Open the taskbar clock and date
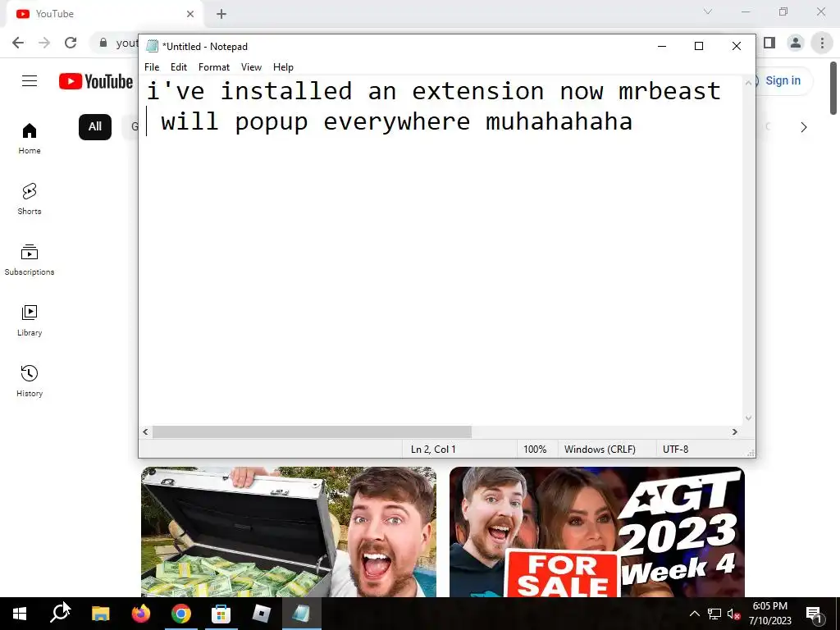Image resolution: width=840 pixels, height=630 pixels. 769,614
